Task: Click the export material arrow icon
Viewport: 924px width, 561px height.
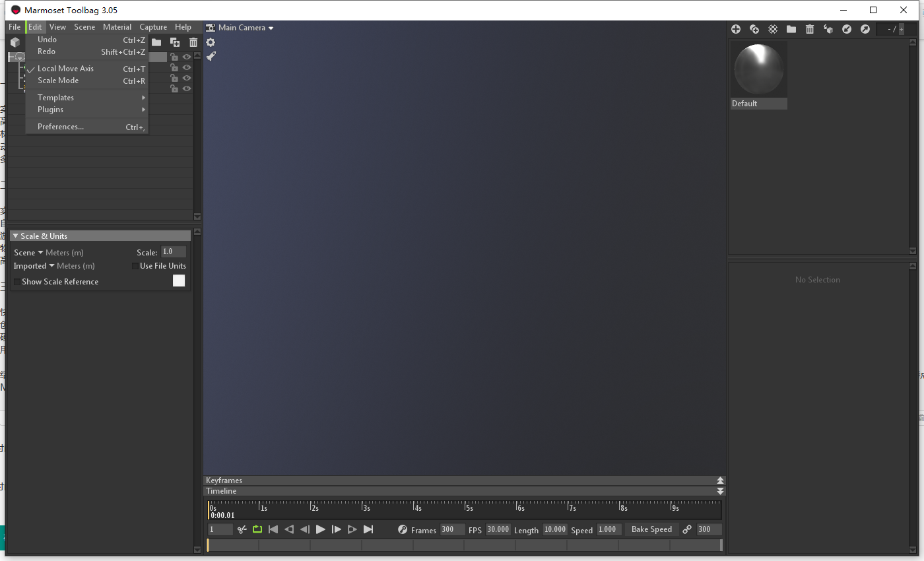Action: click(865, 29)
